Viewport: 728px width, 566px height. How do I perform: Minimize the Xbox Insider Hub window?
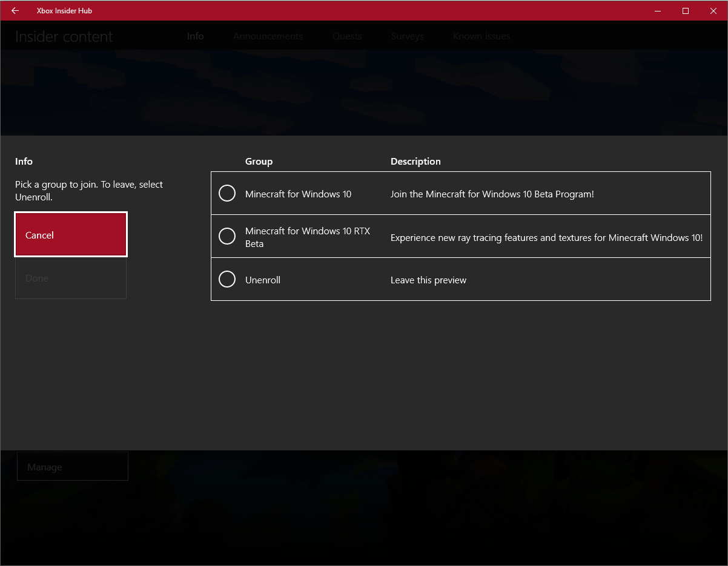point(658,10)
